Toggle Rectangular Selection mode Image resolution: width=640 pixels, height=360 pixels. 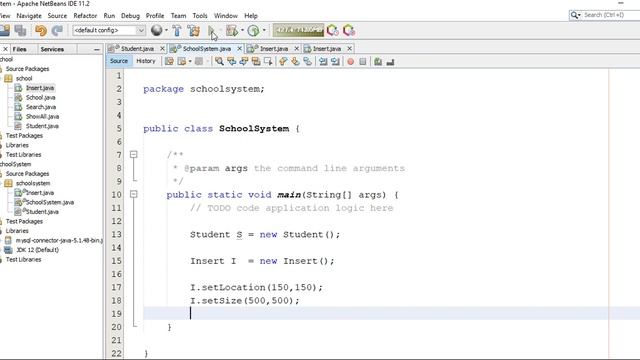point(268,62)
